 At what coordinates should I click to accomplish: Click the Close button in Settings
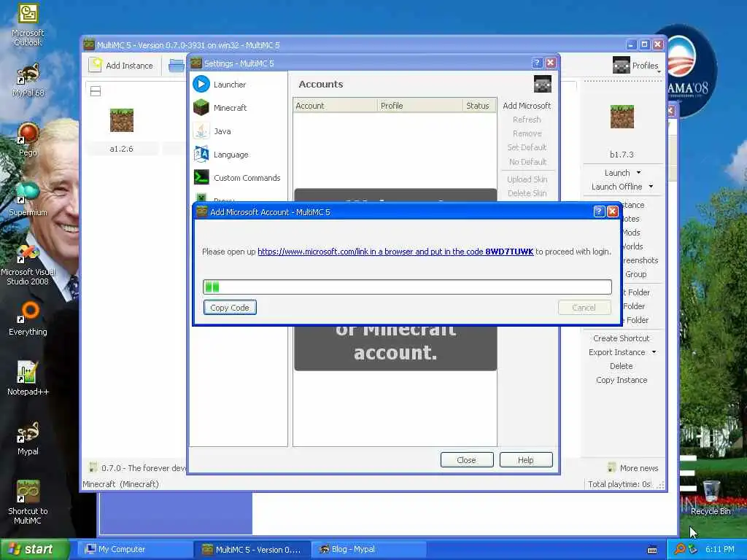[x=466, y=460]
